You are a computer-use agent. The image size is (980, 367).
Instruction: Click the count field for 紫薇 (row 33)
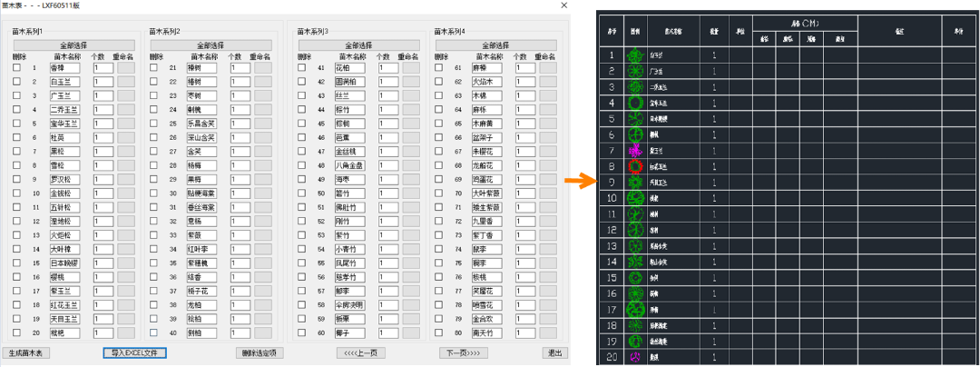click(x=240, y=235)
